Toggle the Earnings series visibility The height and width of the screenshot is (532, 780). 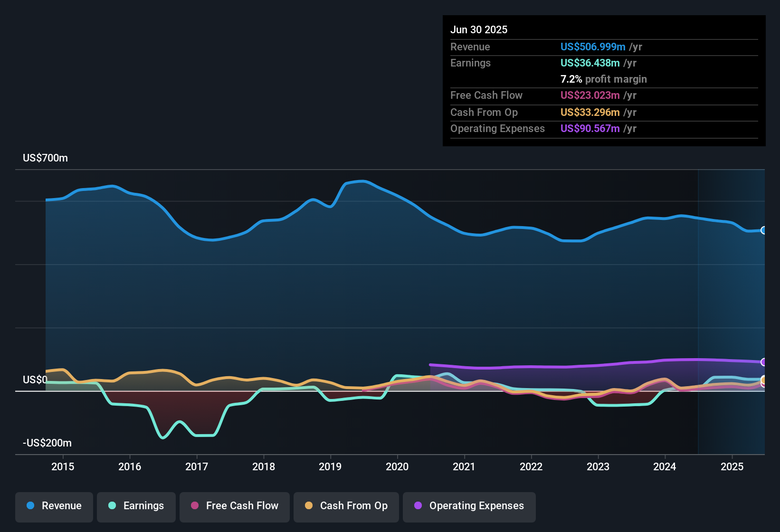coord(136,506)
